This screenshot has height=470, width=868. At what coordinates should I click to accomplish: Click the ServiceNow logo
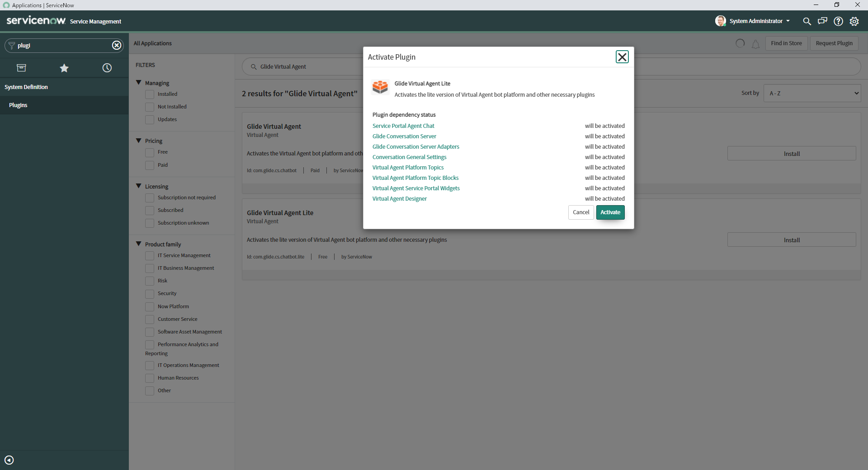pyautogui.click(x=36, y=20)
